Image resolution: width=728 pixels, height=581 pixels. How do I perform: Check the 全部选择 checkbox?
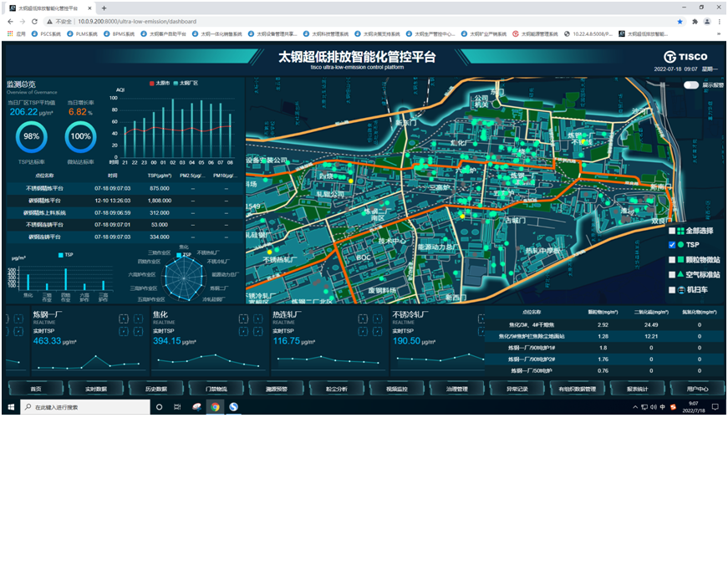tap(672, 231)
